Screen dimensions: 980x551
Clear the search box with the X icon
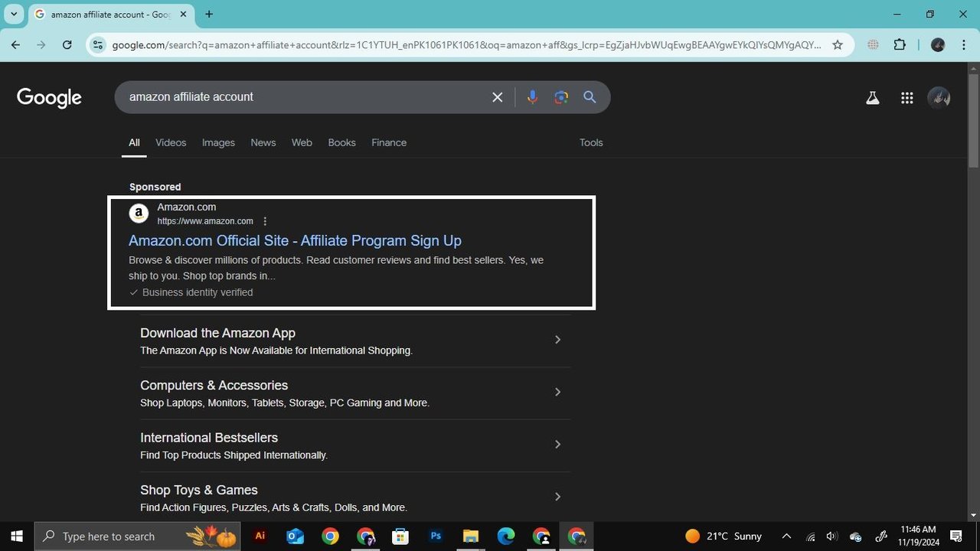point(498,97)
